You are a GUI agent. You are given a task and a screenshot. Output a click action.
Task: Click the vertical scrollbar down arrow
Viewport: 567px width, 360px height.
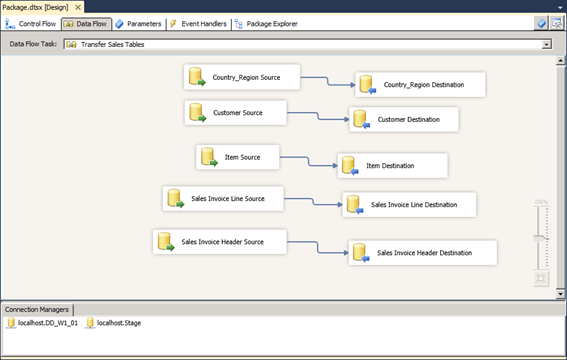point(560,294)
